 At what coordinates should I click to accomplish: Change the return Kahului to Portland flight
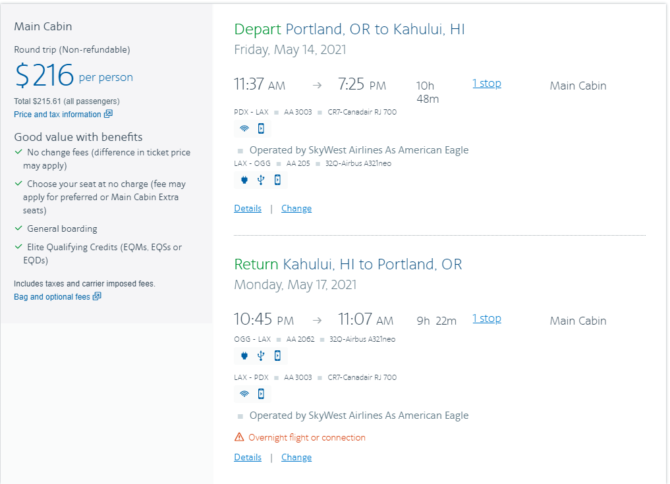(296, 457)
